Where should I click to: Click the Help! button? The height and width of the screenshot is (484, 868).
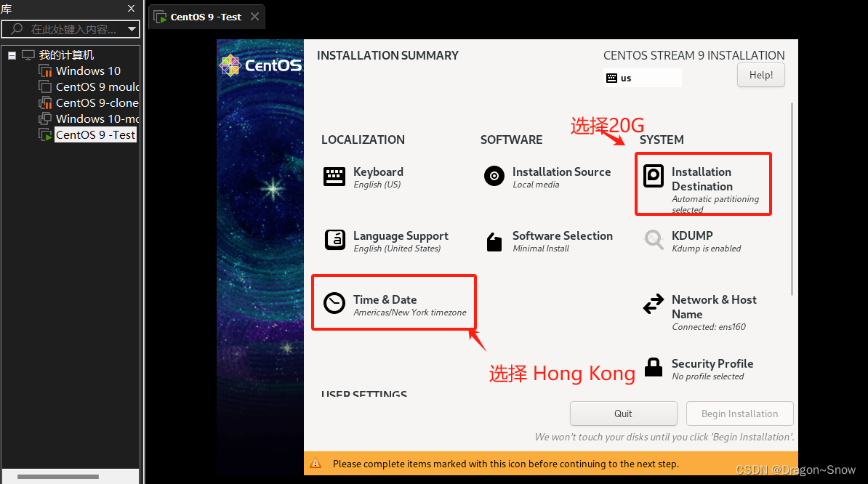click(x=760, y=76)
